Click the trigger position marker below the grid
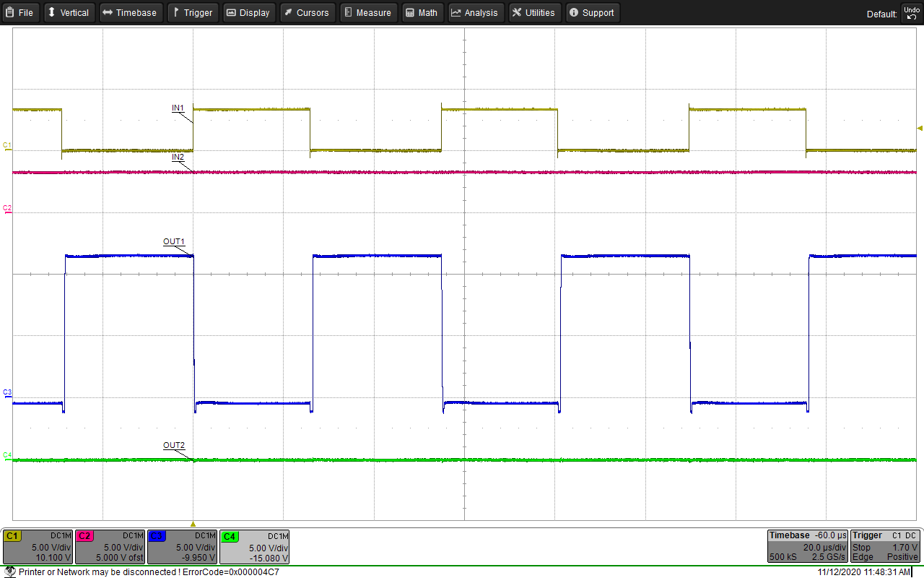The width and height of the screenshot is (924, 578). [193, 525]
